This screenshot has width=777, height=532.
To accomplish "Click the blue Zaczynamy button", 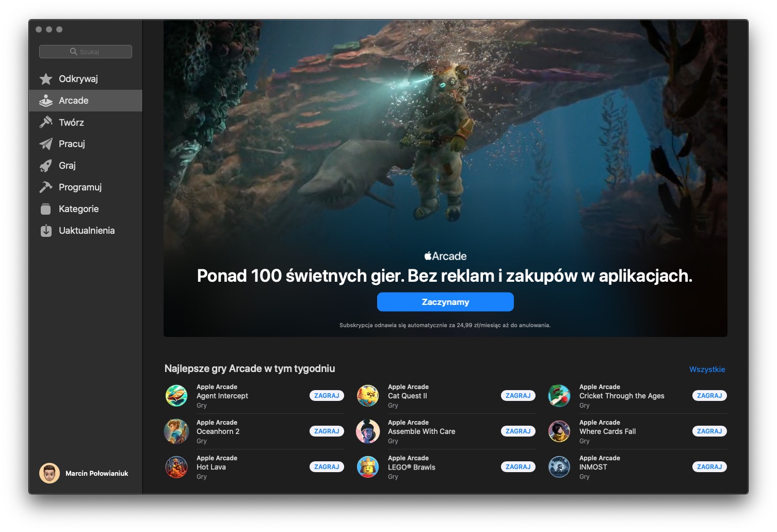I will coord(445,302).
